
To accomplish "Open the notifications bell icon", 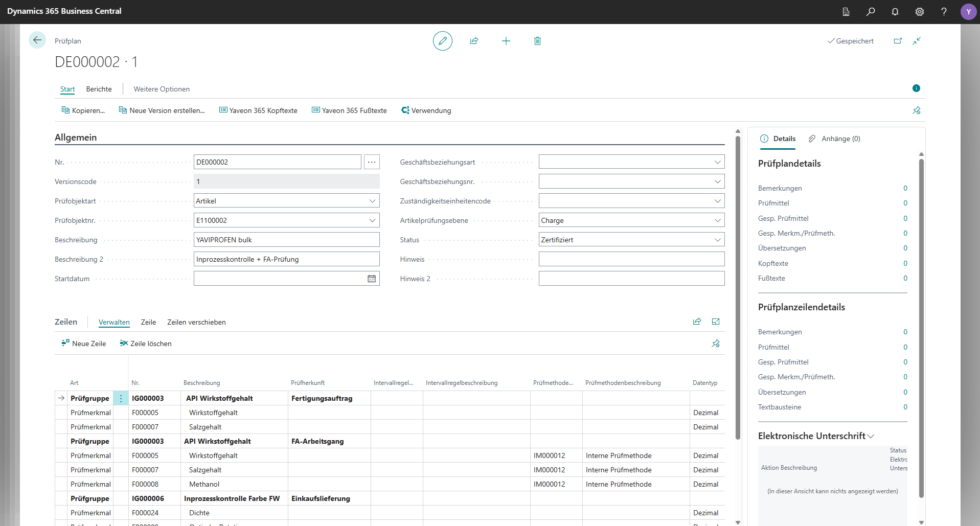I will click(x=895, y=11).
